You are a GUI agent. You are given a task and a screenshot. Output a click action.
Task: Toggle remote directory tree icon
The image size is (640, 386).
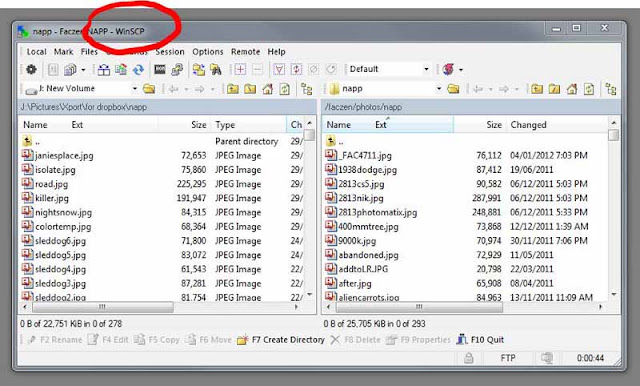click(x=611, y=89)
